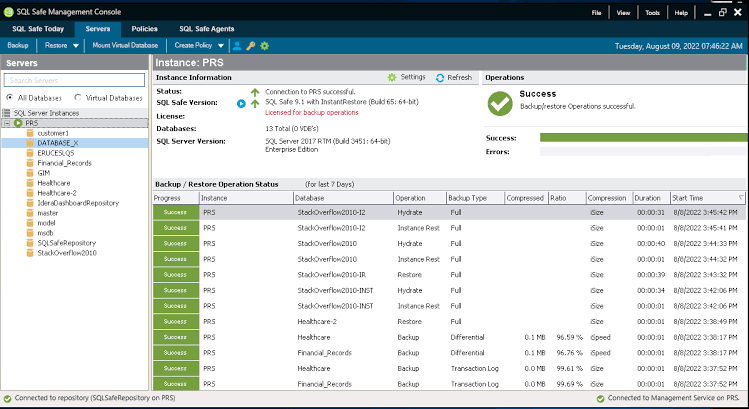Click 'Licensed for backup operations' red text

click(311, 113)
